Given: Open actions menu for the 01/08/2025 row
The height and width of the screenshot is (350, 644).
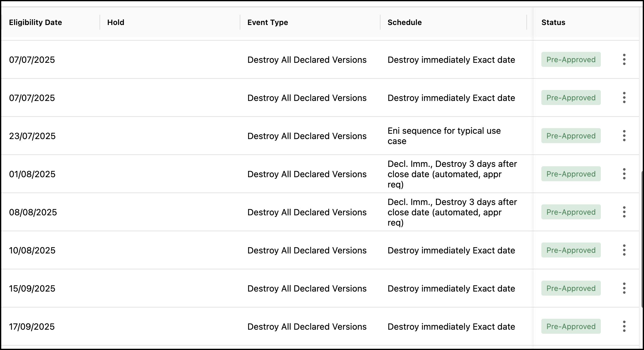Looking at the screenshot, I should click(624, 174).
